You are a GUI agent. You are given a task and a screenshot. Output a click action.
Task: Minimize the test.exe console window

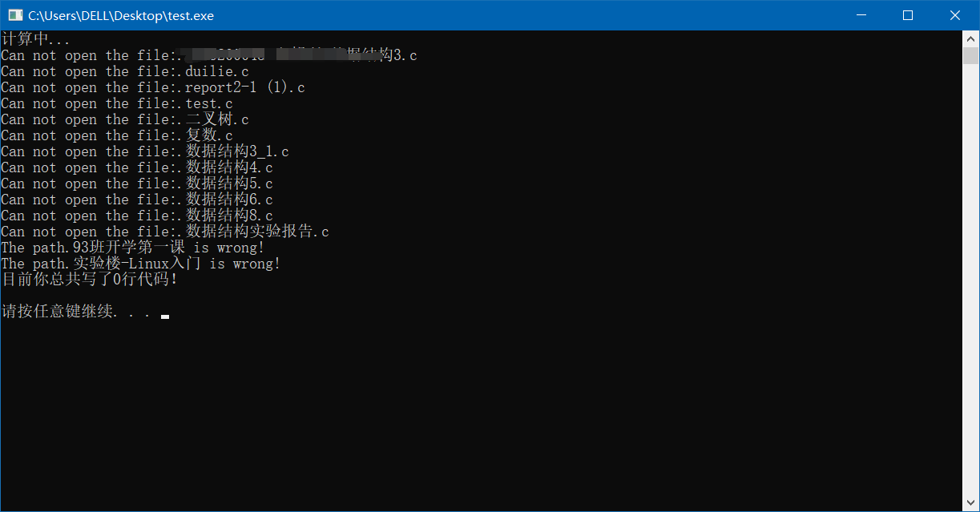click(x=861, y=15)
